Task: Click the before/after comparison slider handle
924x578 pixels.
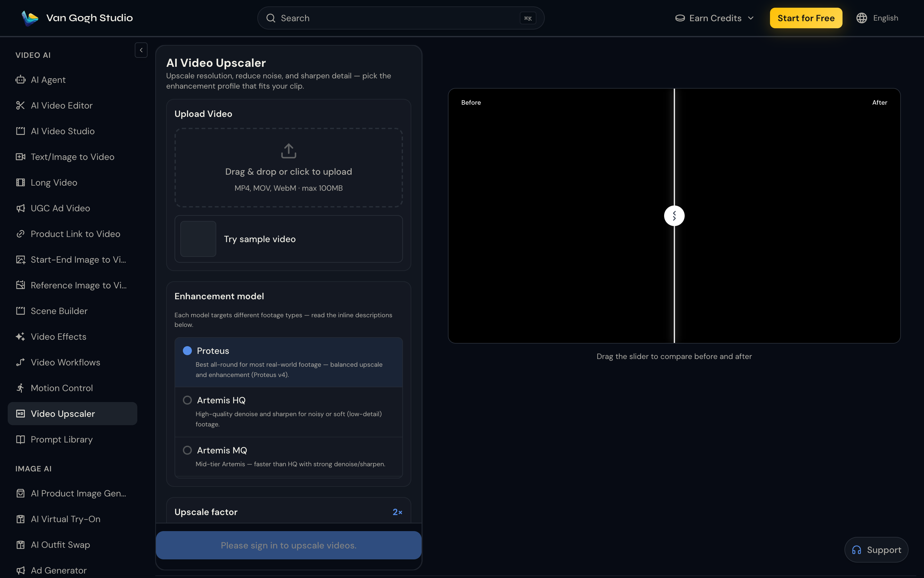Action: tap(674, 216)
